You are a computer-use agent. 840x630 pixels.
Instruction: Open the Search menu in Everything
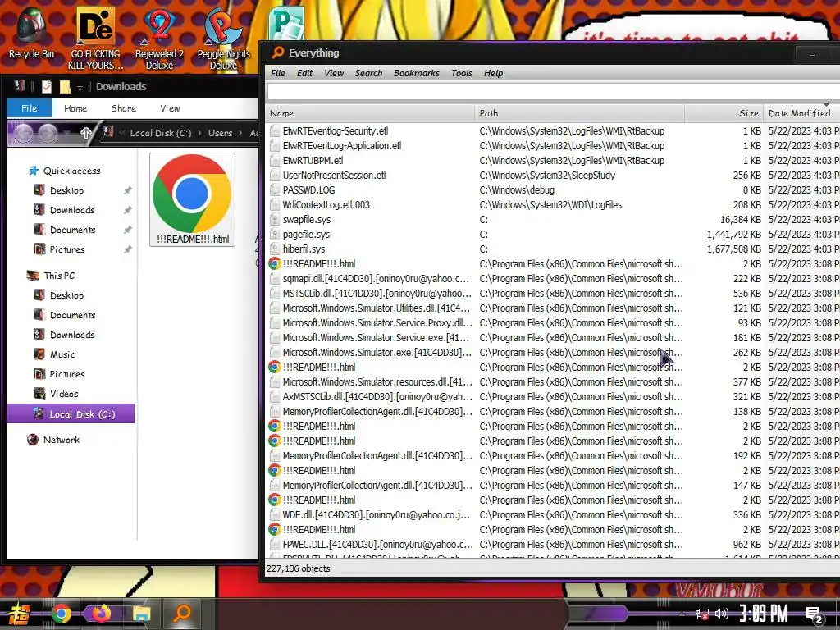coord(368,73)
